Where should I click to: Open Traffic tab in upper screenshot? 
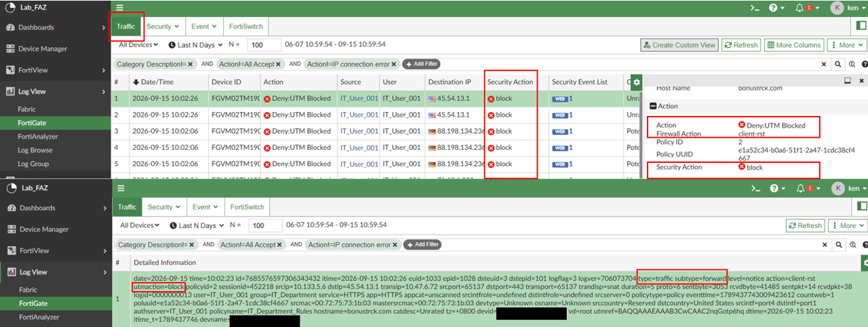click(x=127, y=26)
